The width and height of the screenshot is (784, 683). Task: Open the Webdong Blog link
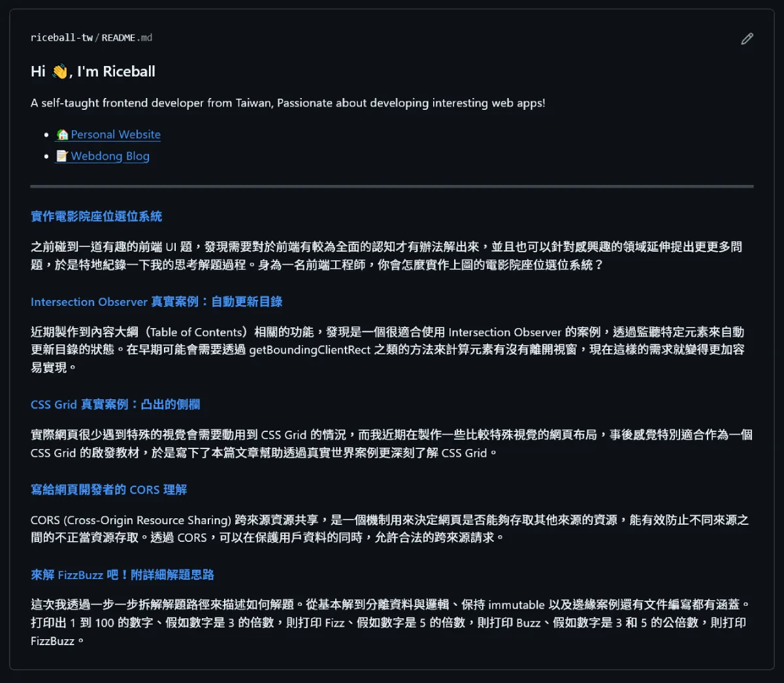coord(110,156)
